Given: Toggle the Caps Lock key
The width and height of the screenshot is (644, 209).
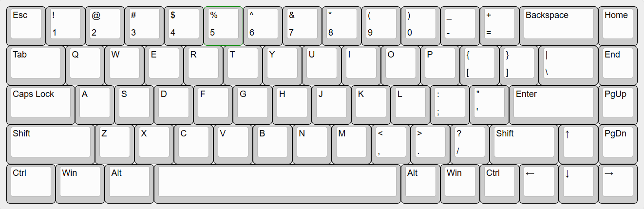Looking at the screenshot, I should 40,105.
